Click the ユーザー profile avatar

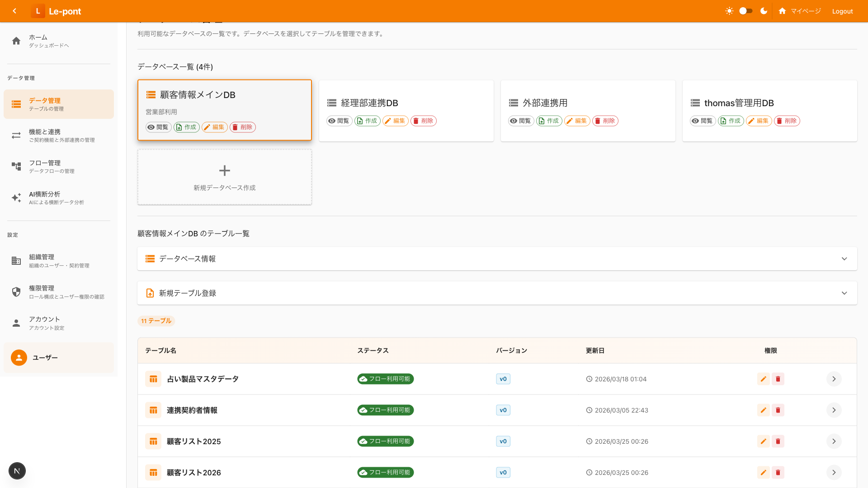click(19, 357)
